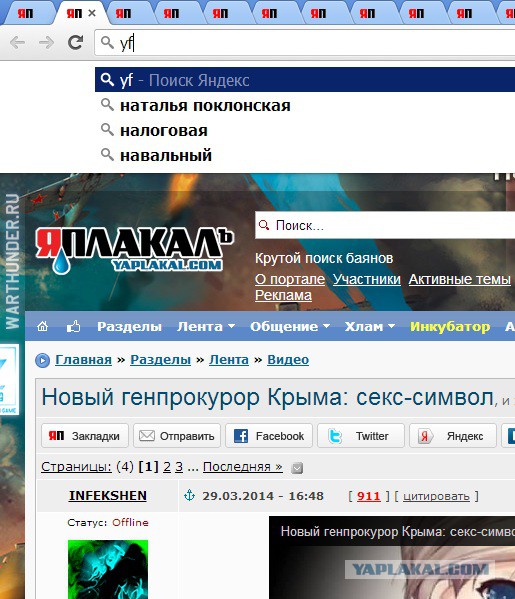
Task: Open 'Инкубатор' nav item
Action: tap(450, 327)
